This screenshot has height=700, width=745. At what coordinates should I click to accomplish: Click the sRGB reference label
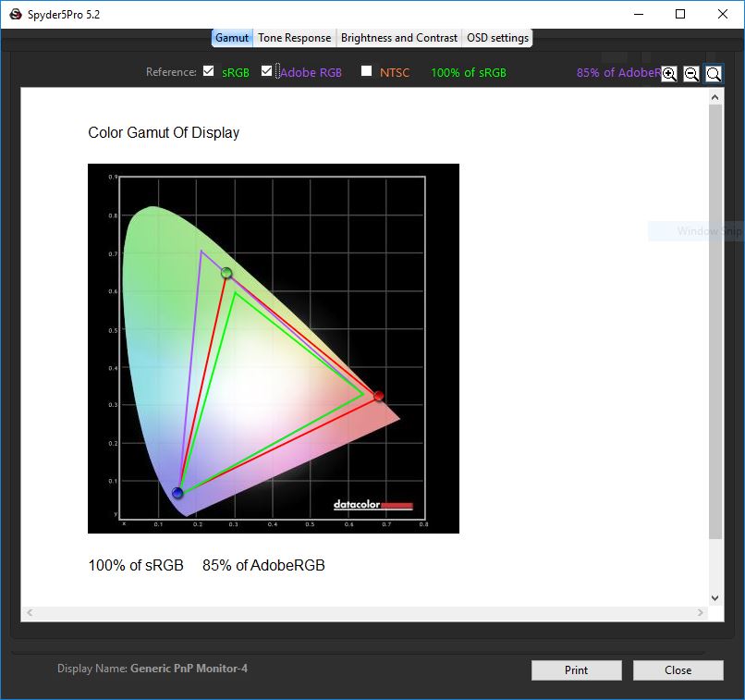click(x=236, y=73)
